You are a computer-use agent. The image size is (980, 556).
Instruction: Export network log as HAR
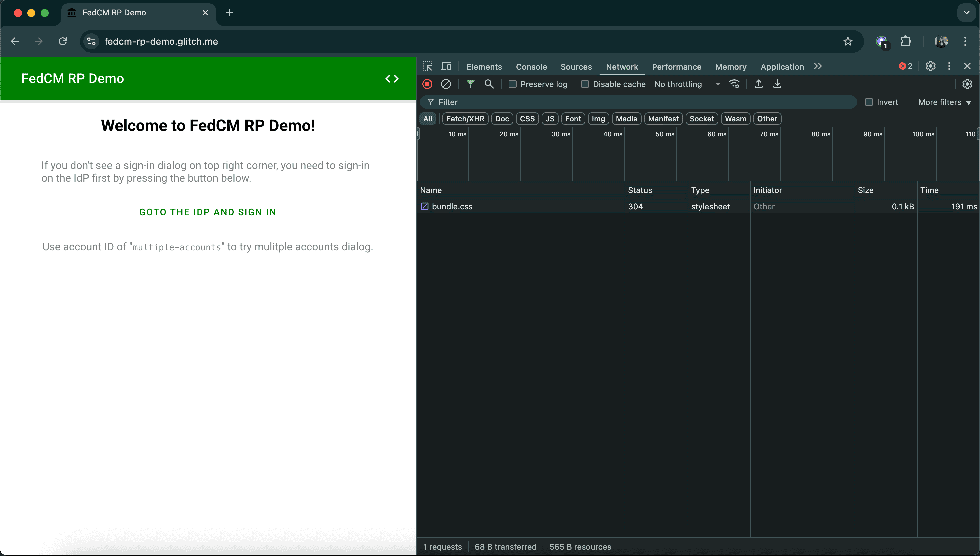coord(777,84)
